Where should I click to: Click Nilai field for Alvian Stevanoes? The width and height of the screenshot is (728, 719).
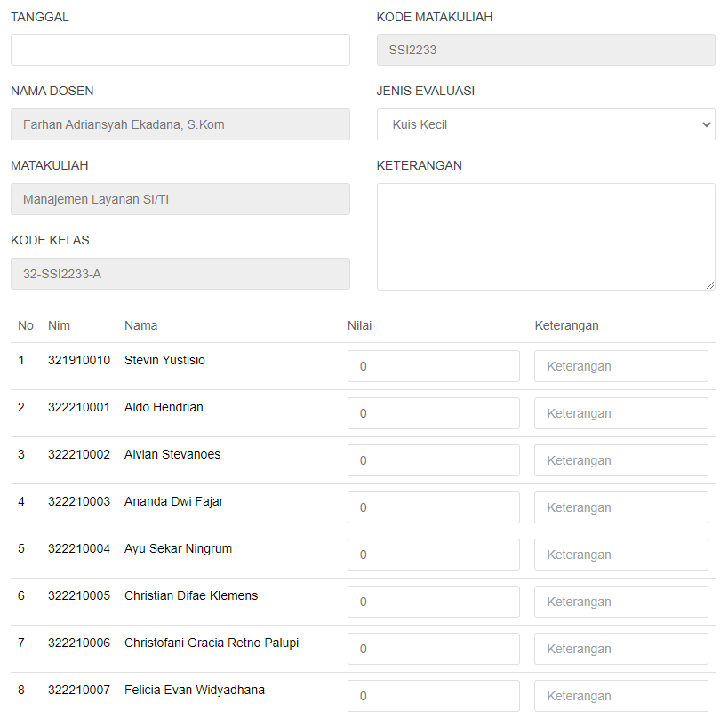pos(433,460)
